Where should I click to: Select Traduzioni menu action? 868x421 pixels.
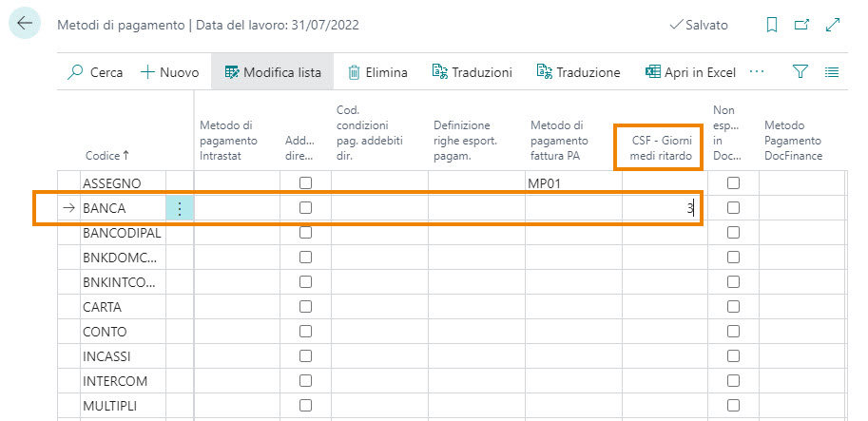coord(472,72)
